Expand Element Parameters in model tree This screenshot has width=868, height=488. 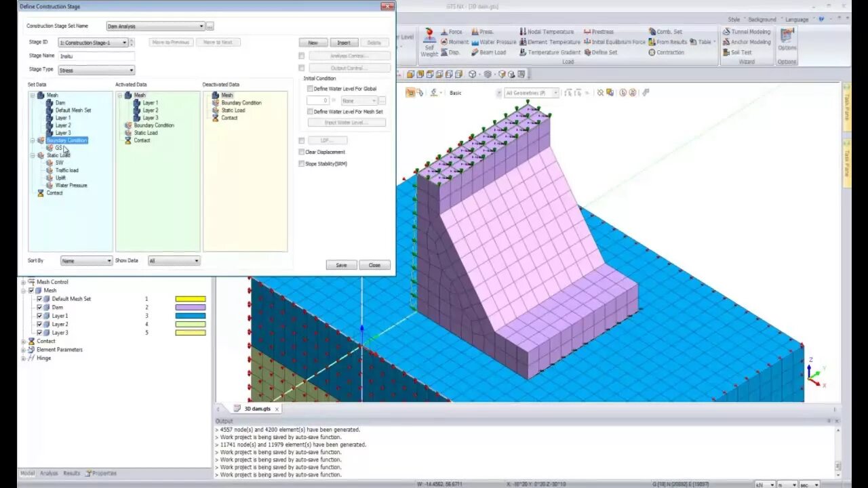tap(23, 350)
